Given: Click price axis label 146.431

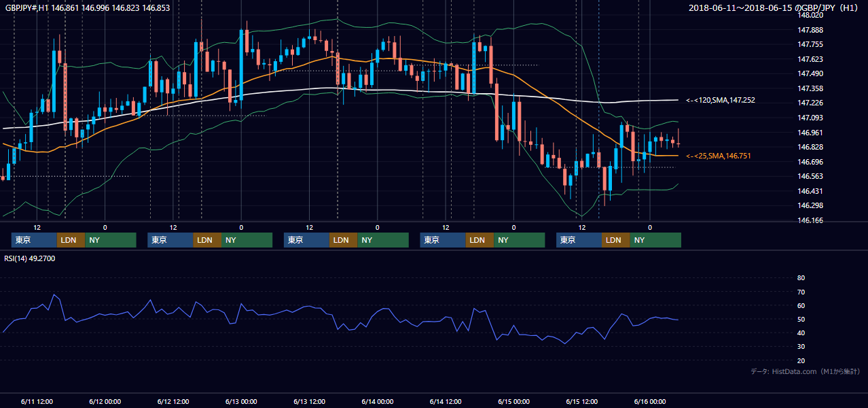Looking at the screenshot, I should tap(810, 191).
